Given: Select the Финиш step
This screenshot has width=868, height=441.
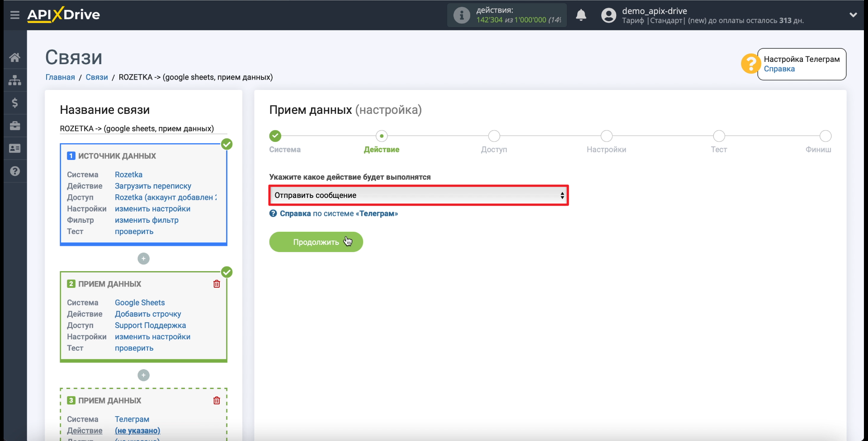Looking at the screenshot, I should point(826,136).
